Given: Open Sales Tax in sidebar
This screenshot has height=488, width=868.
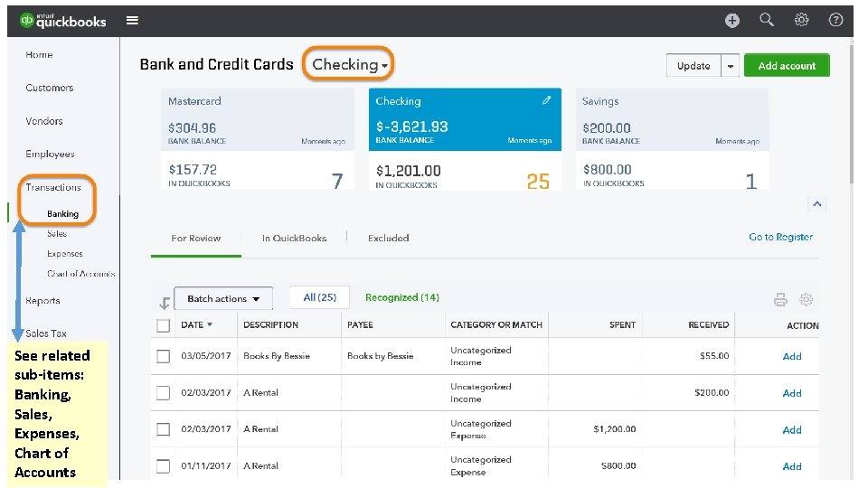Looking at the screenshot, I should pyautogui.click(x=46, y=333).
